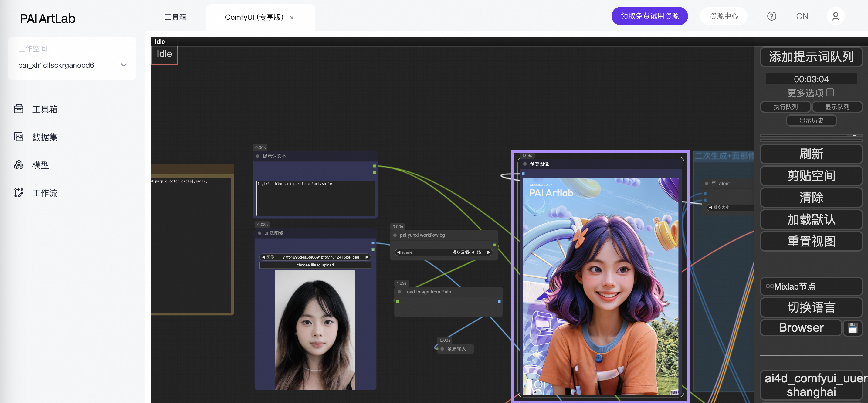Click the help question mark icon
This screenshot has width=868, height=403.
[x=771, y=16]
